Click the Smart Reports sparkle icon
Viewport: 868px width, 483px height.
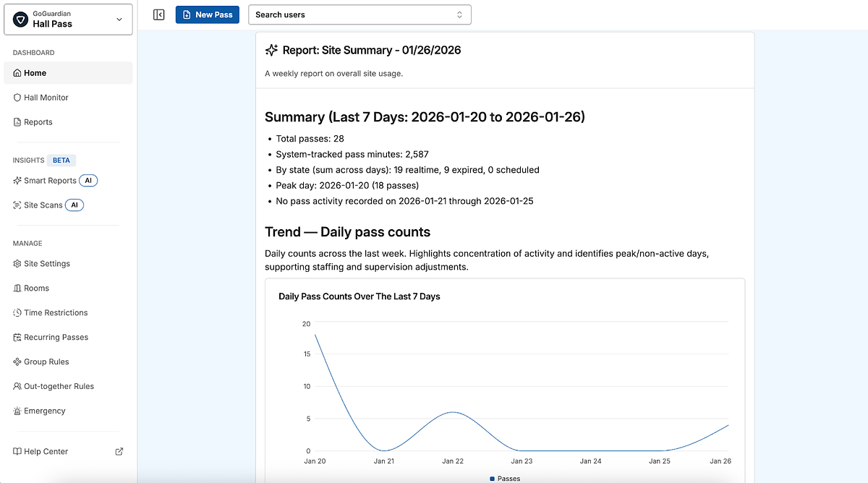click(17, 181)
